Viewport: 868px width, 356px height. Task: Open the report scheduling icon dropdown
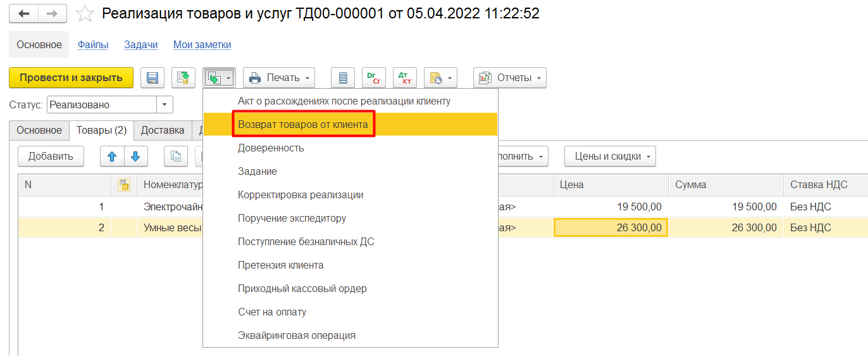point(440,78)
